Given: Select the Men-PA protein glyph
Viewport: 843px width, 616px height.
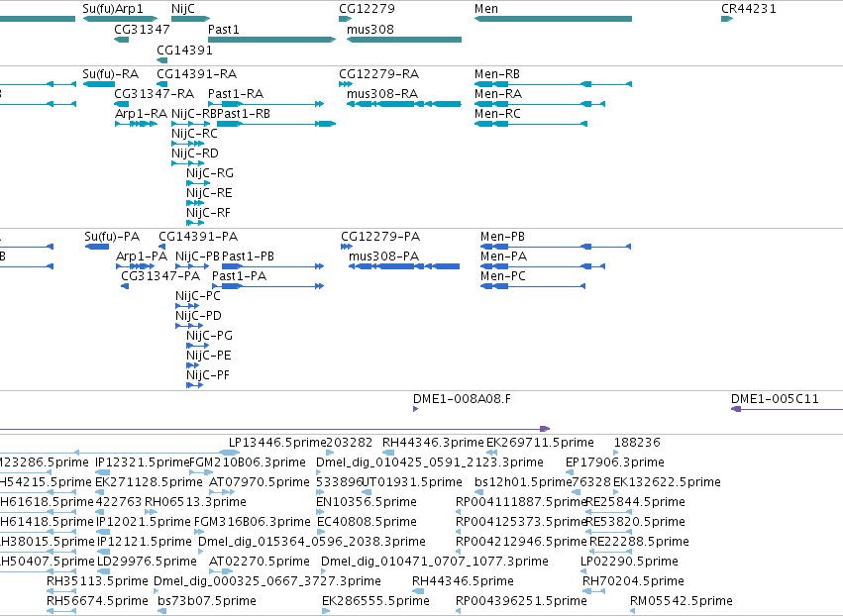Looking at the screenshot, I should coord(543,266).
